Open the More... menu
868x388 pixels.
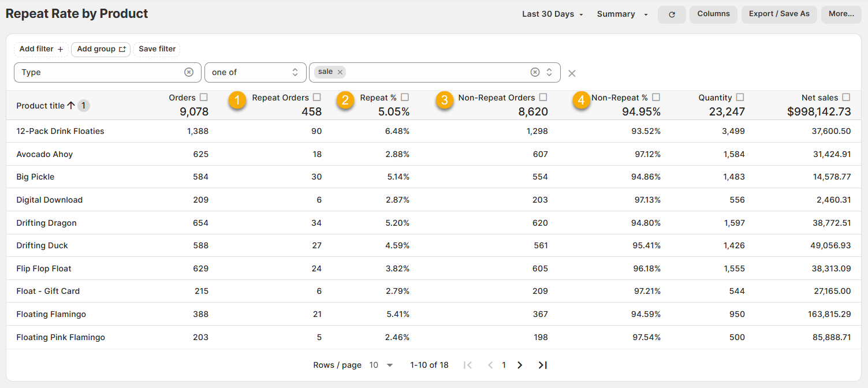pos(841,14)
